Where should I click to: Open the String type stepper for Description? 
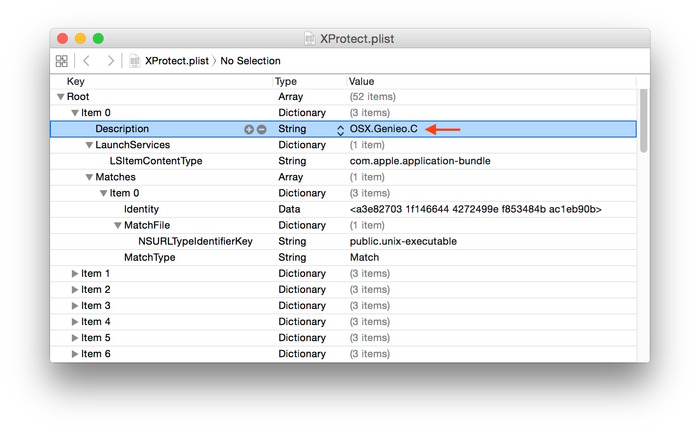point(340,129)
